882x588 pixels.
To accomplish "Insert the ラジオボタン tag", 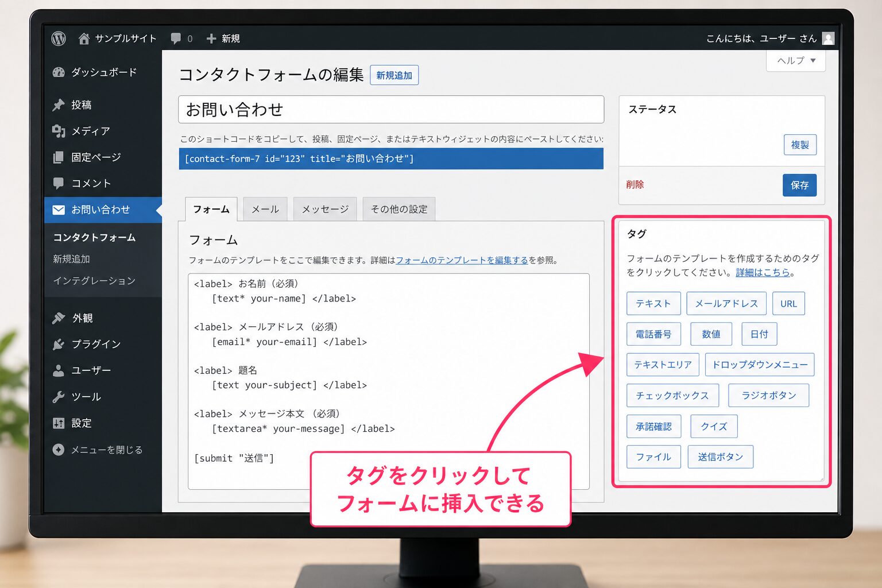I will [768, 396].
